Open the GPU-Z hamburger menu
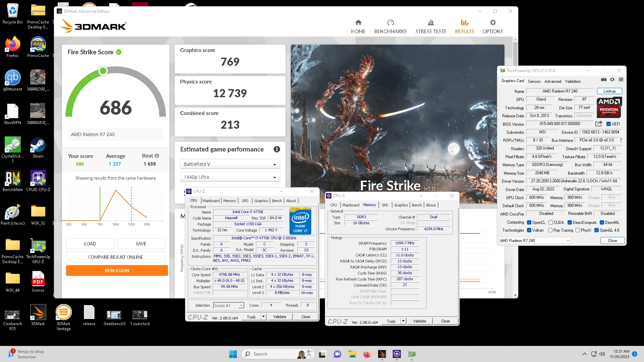 pos(621,80)
